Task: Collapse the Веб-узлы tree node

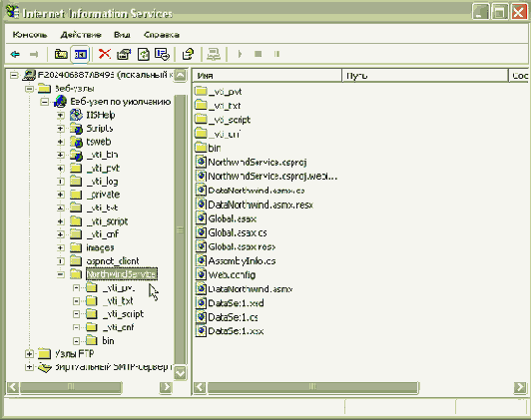Action: pyautogui.click(x=30, y=89)
